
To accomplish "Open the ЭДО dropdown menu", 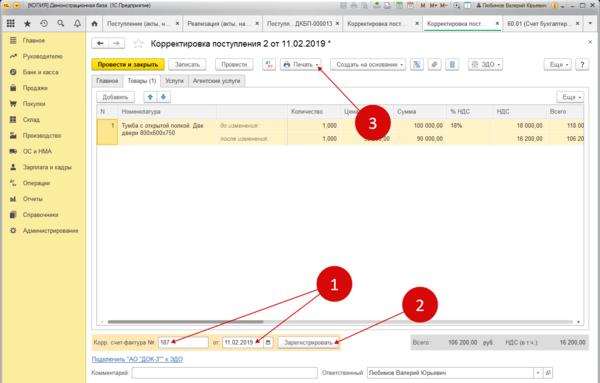I will tap(485, 64).
